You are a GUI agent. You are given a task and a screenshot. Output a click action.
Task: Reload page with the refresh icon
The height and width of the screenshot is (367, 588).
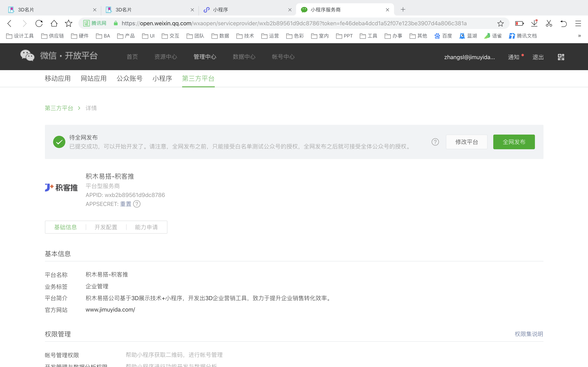39,23
